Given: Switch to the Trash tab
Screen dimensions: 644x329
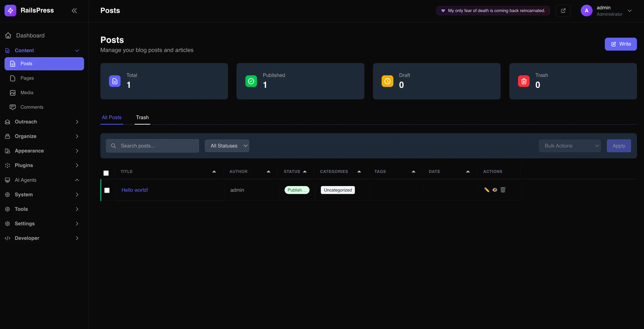Looking at the screenshot, I should [142, 118].
